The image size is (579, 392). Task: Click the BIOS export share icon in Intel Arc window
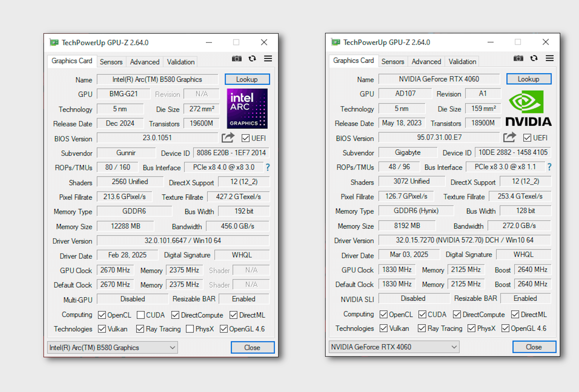(x=228, y=138)
